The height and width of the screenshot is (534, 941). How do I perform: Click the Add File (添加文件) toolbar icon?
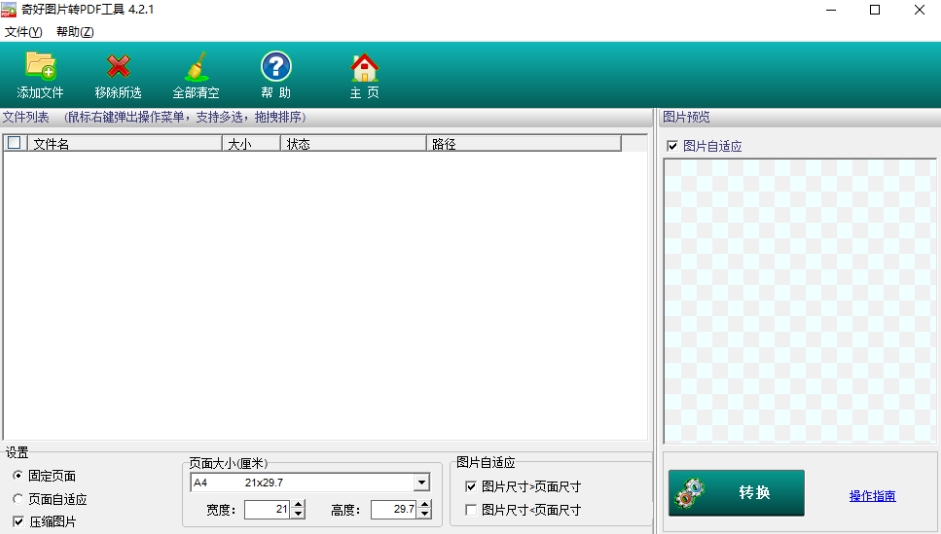click(40, 68)
